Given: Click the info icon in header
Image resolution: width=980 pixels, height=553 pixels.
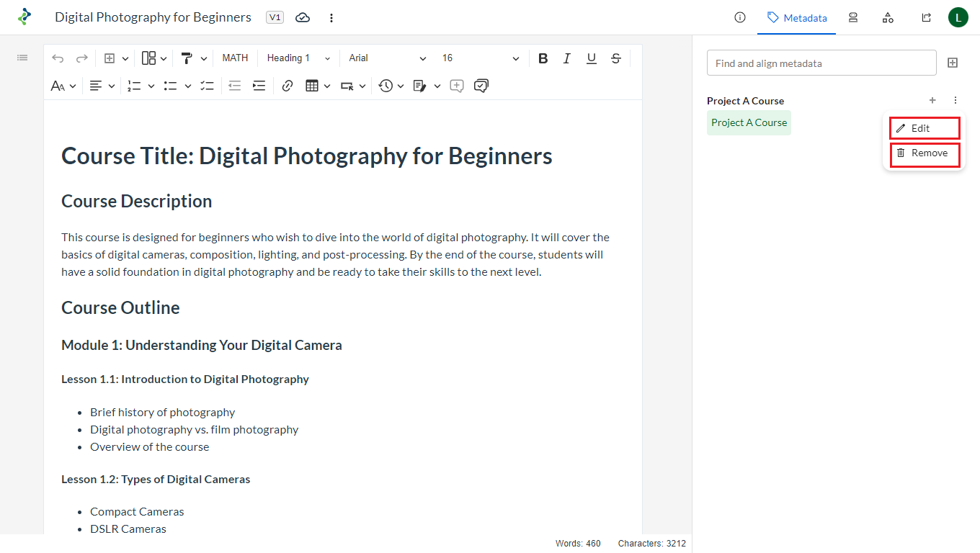Looking at the screenshot, I should (739, 17).
